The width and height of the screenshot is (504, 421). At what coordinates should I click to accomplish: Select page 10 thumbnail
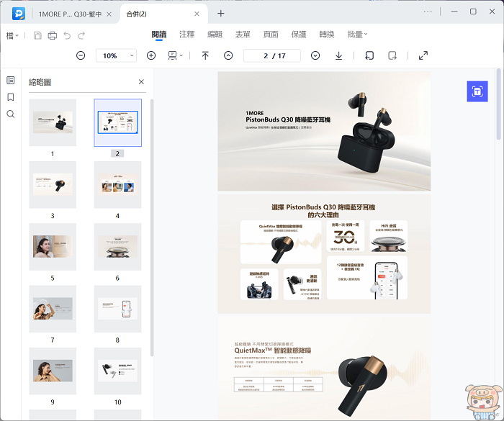tap(117, 371)
